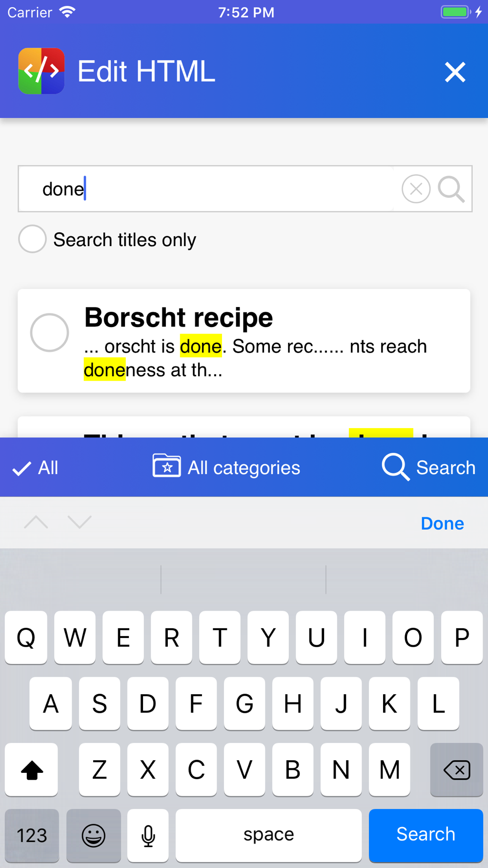Clear the search field with the X icon
488x868 pixels.
(416, 189)
